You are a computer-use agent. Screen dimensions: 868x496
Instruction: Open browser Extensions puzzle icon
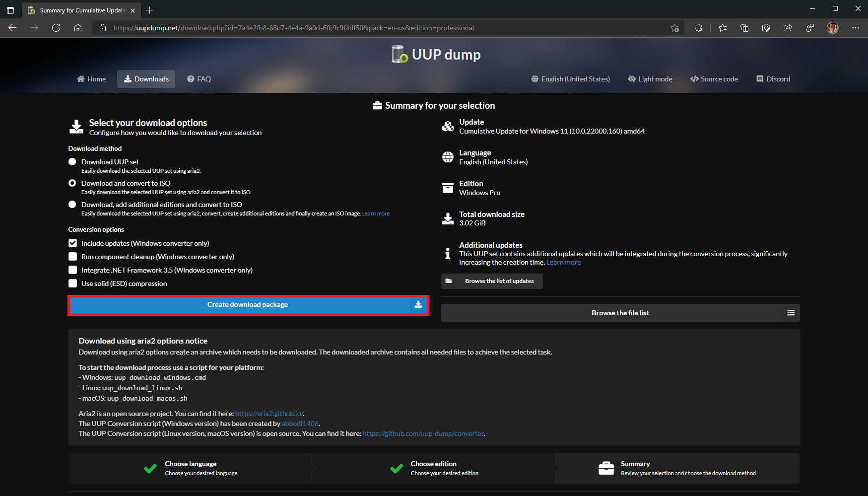tap(698, 28)
